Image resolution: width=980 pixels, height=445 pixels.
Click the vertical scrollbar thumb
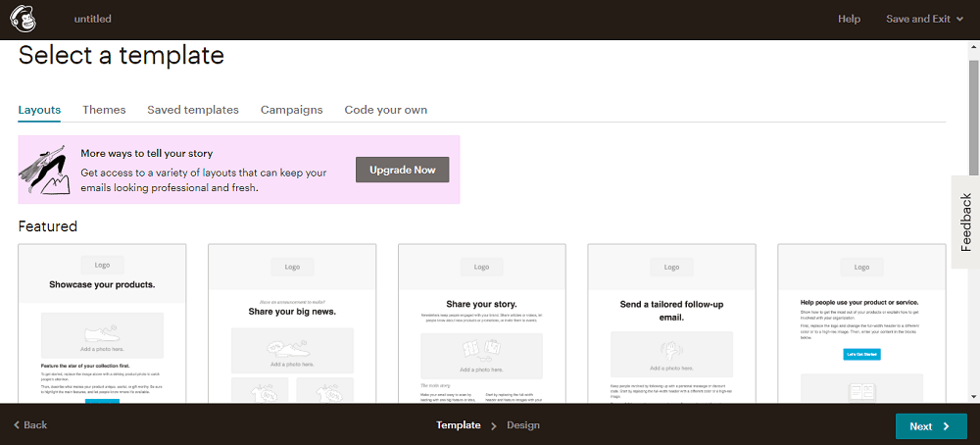[x=974, y=118]
